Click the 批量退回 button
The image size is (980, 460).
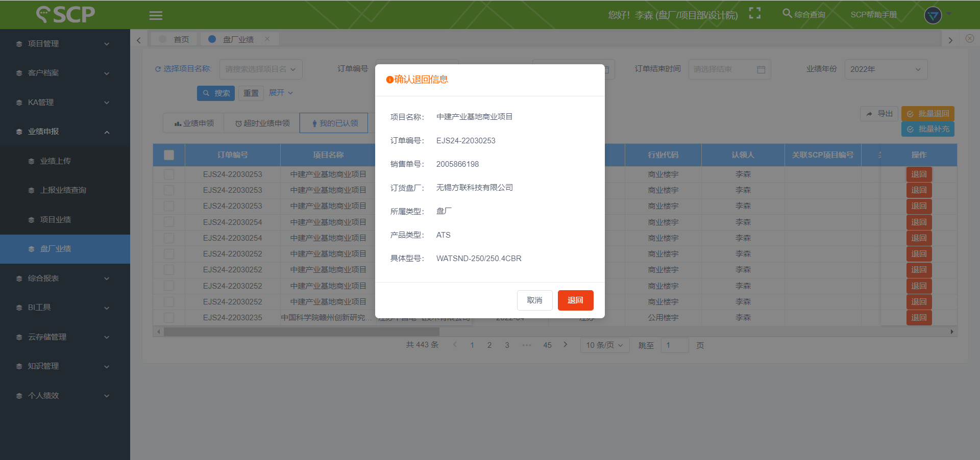click(x=928, y=114)
